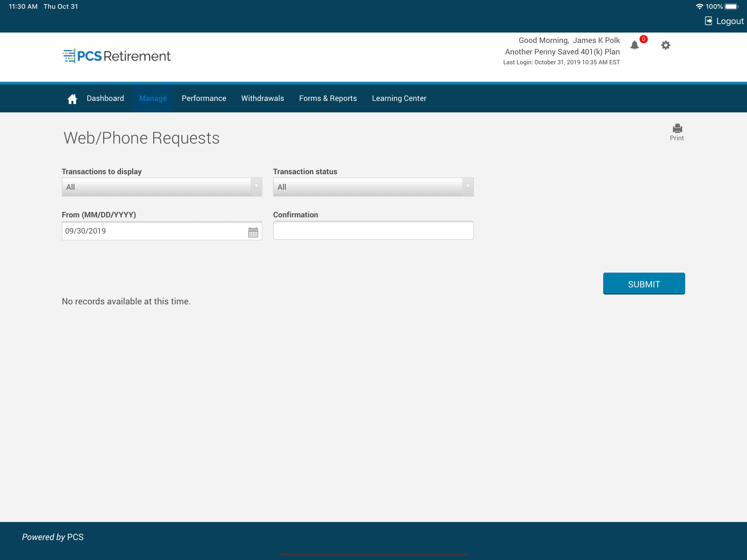Viewport: 747px width, 560px height.
Task: Click the 'Web/Phone Requests' heading
Action: [141, 138]
